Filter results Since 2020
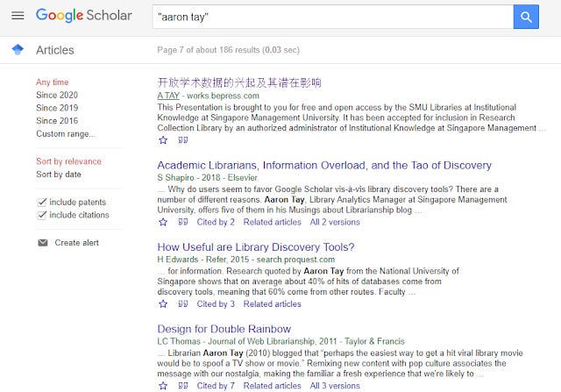The width and height of the screenshot is (561, 392). coord(57,96)
